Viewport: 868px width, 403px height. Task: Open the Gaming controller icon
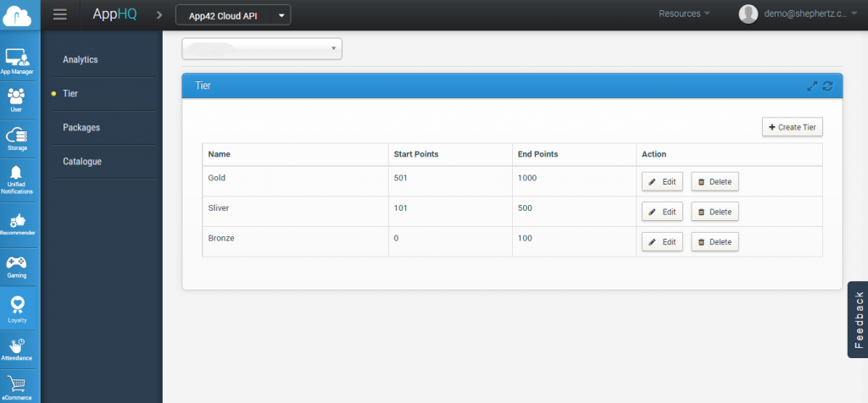click(x=17, y=265)
